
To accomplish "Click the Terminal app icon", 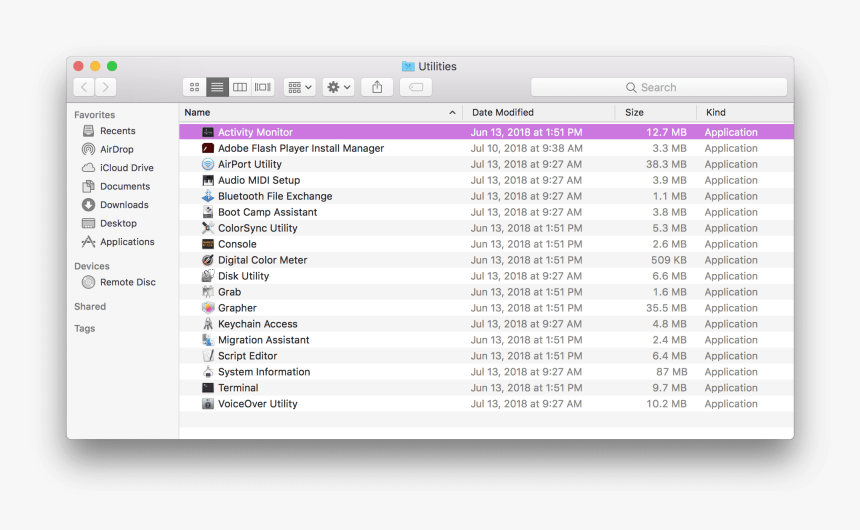I will (x=208, y=387).
